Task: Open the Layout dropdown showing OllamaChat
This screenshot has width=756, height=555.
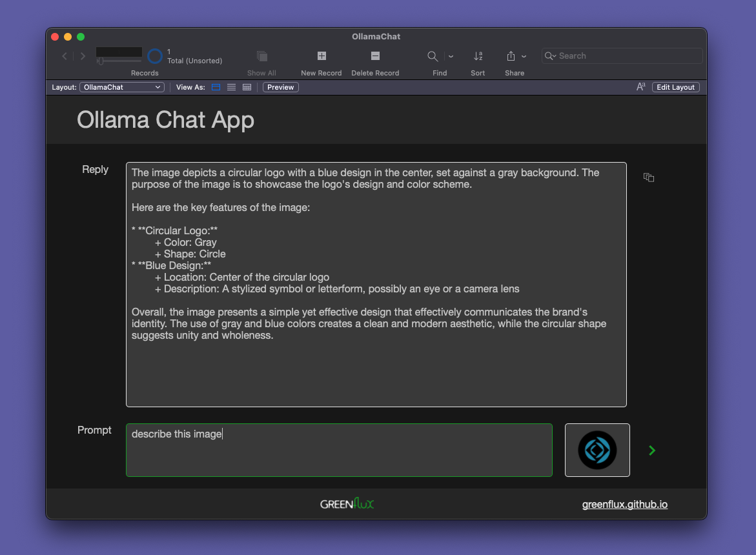Action: click(x=122, y=87)
